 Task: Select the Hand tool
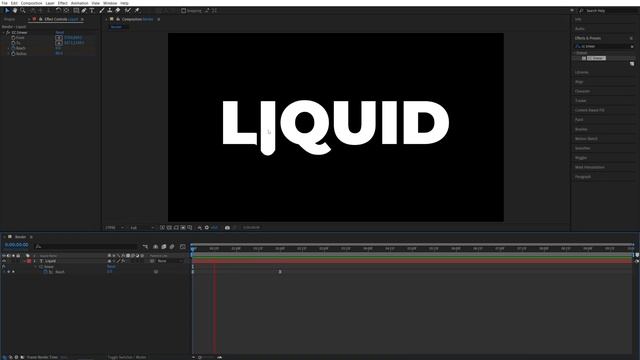[15, 11]
